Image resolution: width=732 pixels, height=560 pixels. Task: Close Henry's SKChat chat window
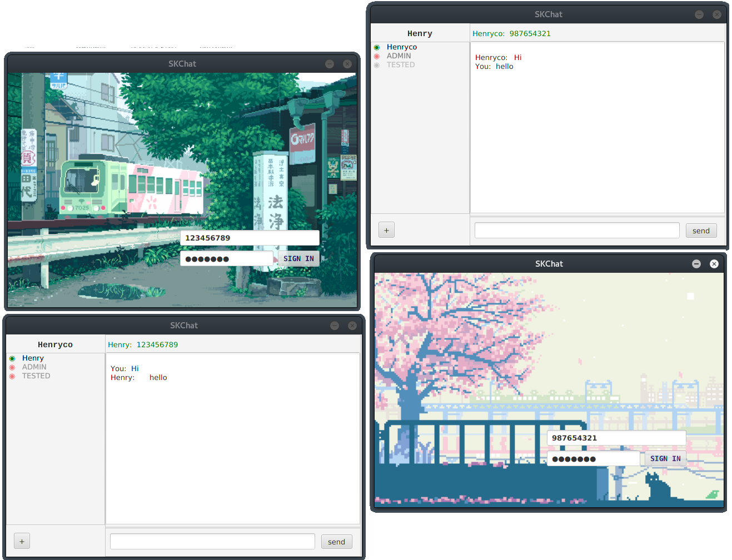(717, 14)
